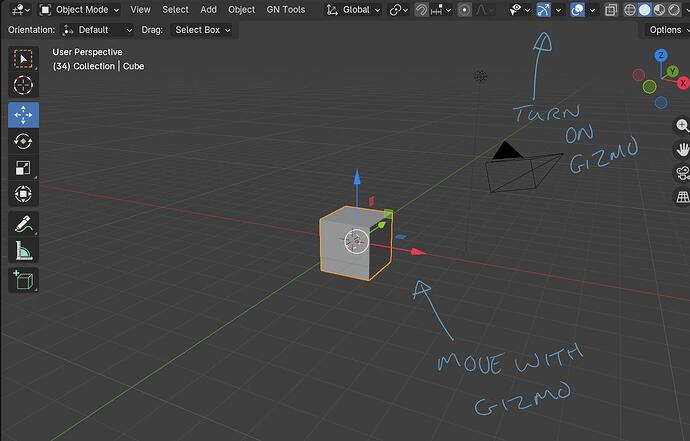The height and width of the screenshot is (441, 690).
Task: Toggle Show Overlays button
Action: (577, 10)
